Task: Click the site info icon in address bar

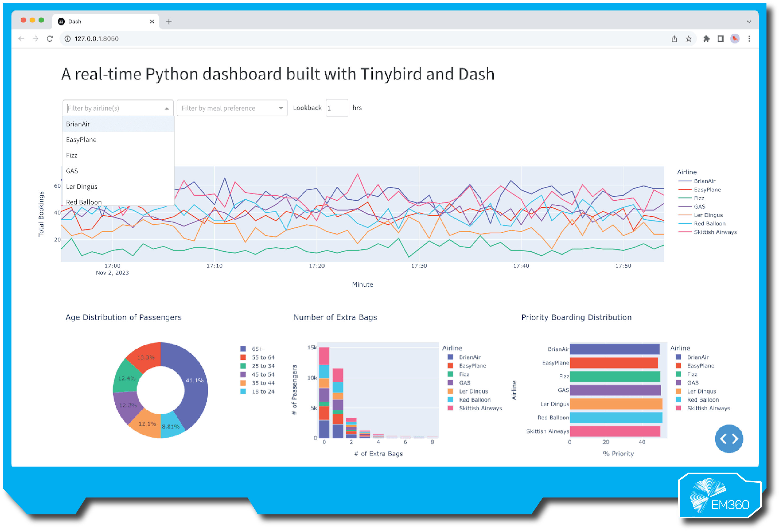Action: pos(68,39)
